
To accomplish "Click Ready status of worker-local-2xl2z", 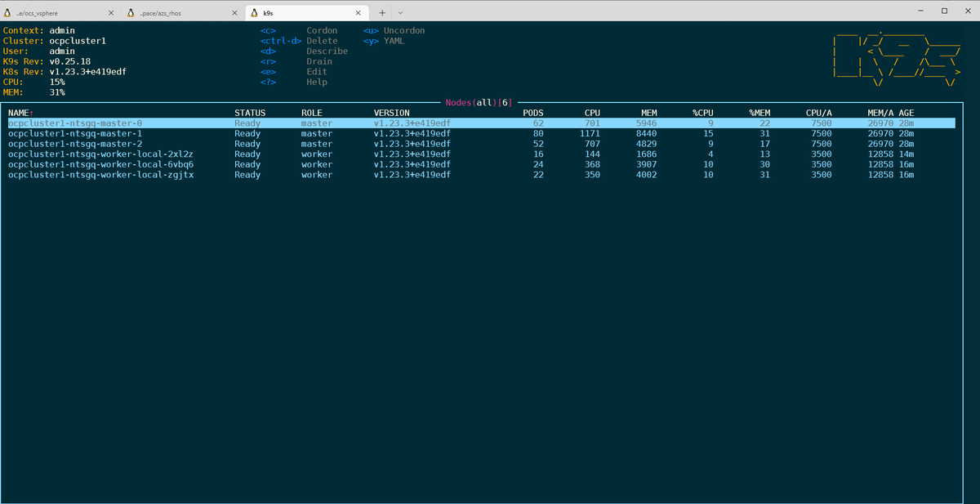I will 247,154.
